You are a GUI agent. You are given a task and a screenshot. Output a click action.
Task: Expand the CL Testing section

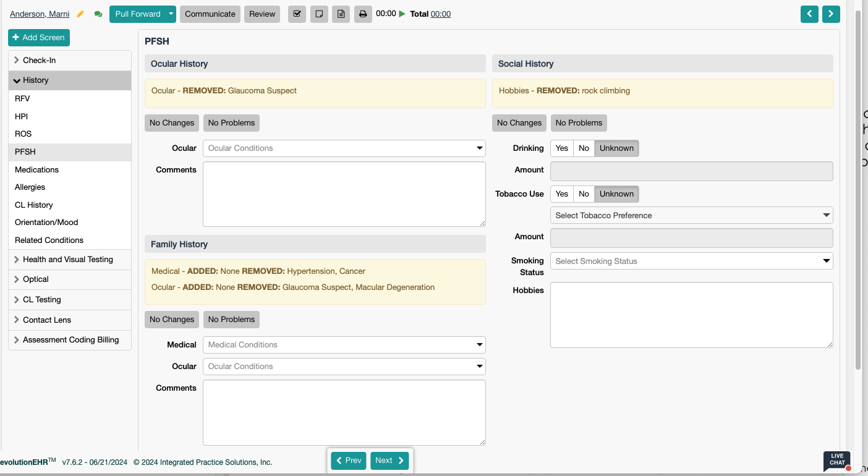(x=70, y=300)
